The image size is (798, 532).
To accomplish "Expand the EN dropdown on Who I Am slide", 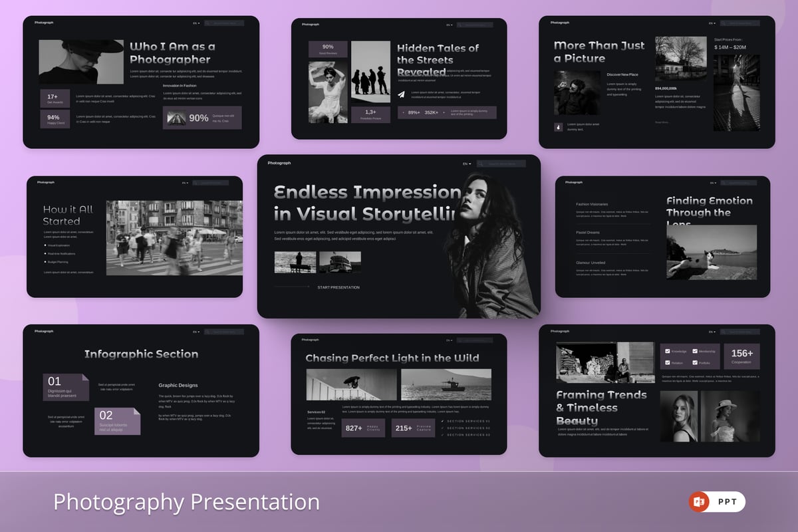I will pos(196,23).
